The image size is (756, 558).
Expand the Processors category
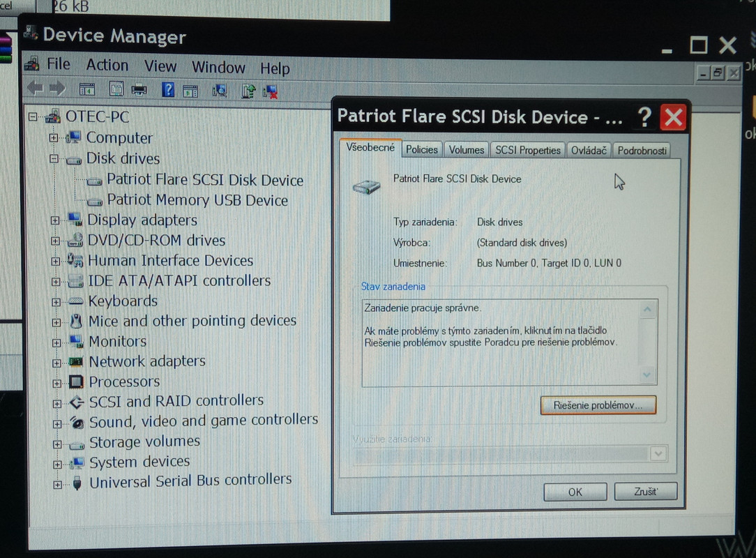56,384
